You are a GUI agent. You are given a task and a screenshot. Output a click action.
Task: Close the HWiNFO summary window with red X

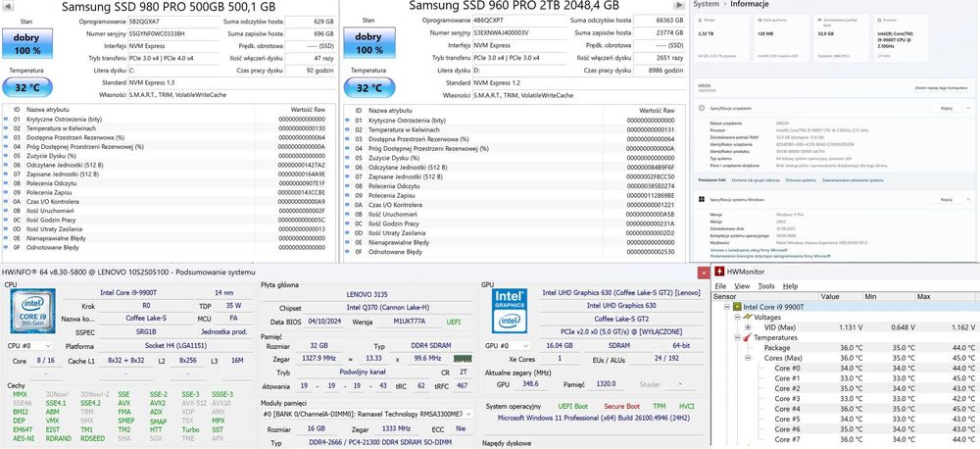[x=702, y=272]
